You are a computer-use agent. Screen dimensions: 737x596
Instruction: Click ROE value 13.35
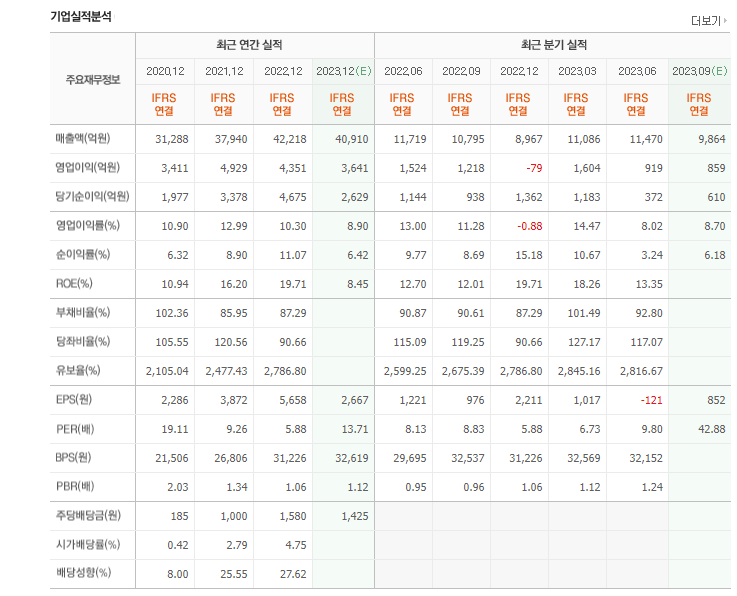[649, 284]
